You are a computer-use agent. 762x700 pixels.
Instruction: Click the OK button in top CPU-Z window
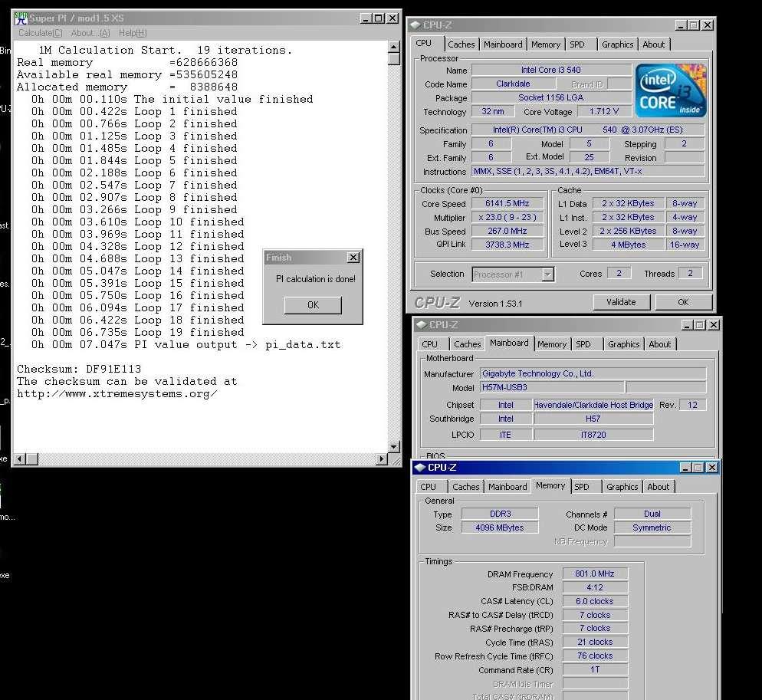click(683, 302)
